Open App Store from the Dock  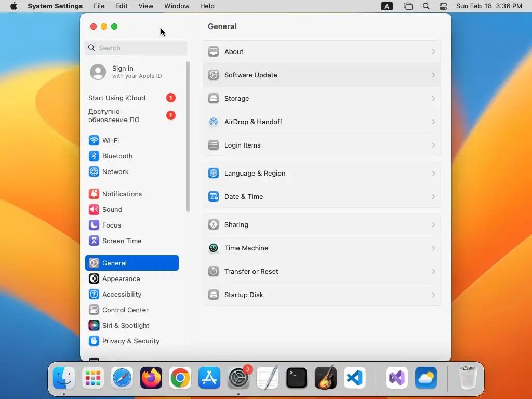point(209,378)
